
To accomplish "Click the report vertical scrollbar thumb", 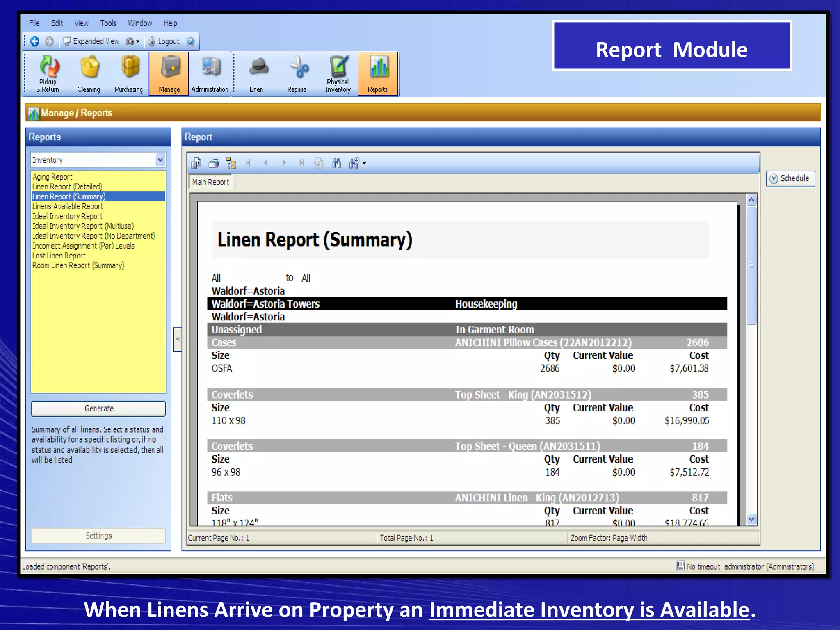I will coord(751,265).
